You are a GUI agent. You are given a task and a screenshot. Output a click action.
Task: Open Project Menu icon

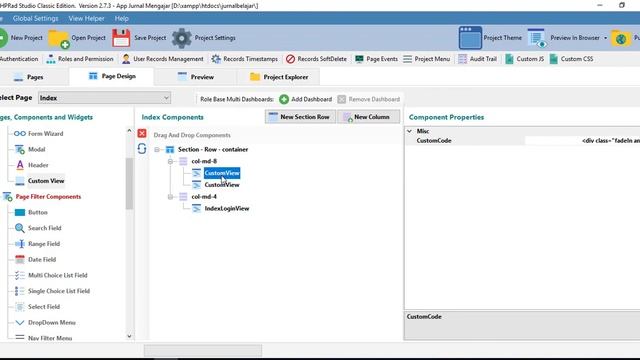coord(407,59)
